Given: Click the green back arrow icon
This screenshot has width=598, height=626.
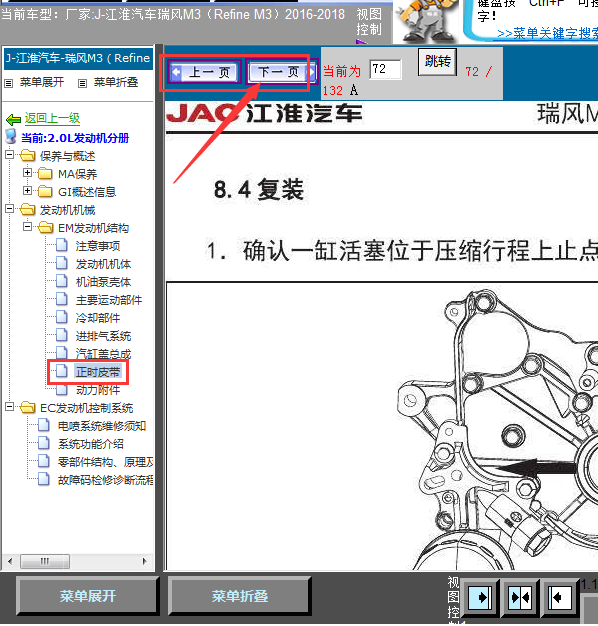Looking at the screenshot, I should click(x=14, y=119).
